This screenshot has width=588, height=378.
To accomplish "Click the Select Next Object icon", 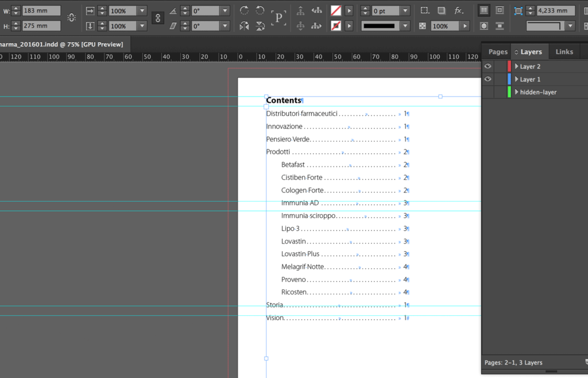I will 316,26.
